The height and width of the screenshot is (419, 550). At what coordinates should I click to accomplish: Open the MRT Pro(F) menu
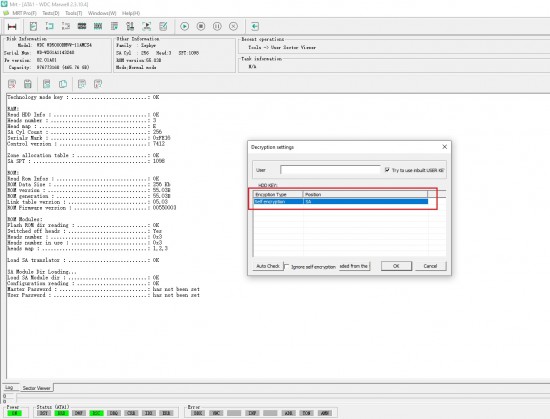click(24, 13)
